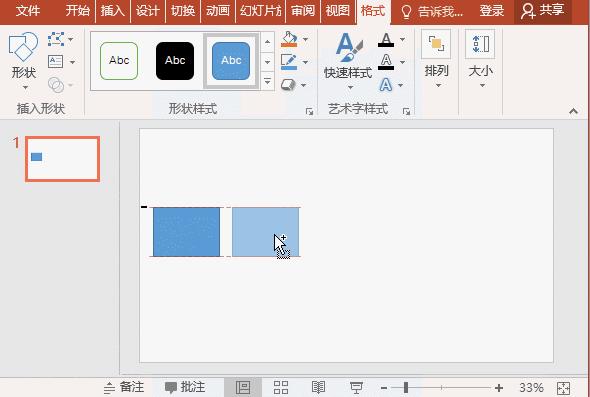Switch to Normal view icon
The height and width of the screenshot is (397, 590).
pyautogui.click(x=243, y=387)
